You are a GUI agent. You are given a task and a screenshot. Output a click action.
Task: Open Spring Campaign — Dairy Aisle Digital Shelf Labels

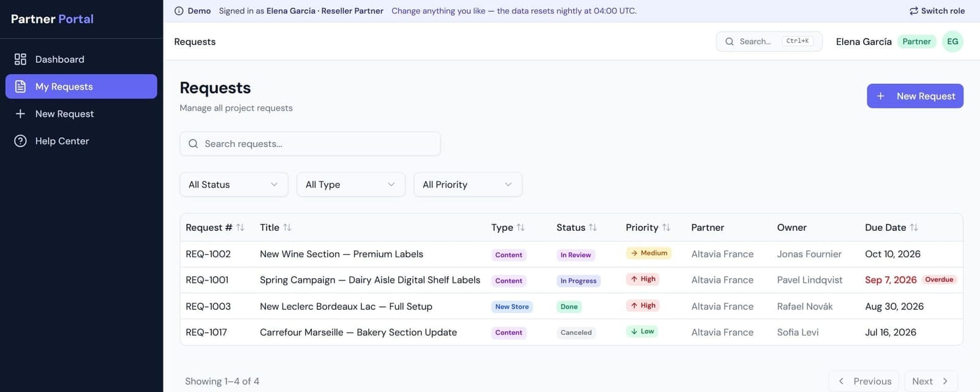(x=370, y=280)
